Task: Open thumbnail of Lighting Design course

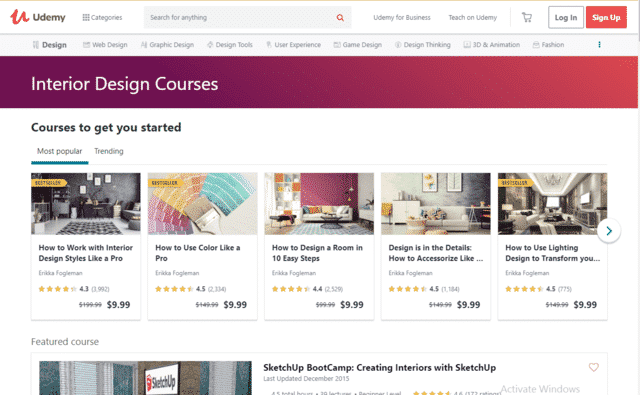Action: tap(553, 204)
